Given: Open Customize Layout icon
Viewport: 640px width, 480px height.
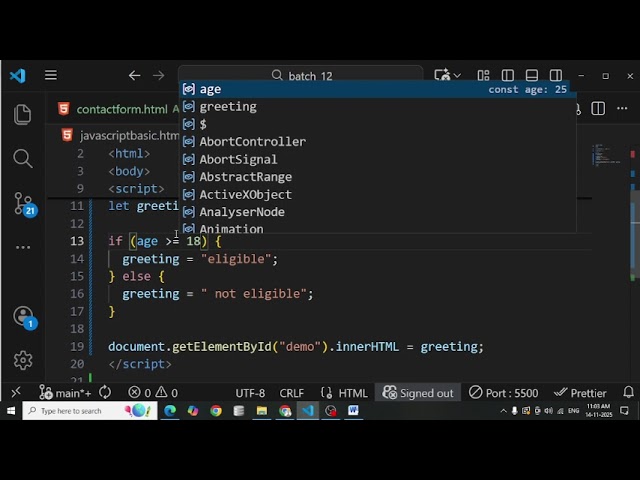Looking at the screenshot, I should click(x=483, y=76).
